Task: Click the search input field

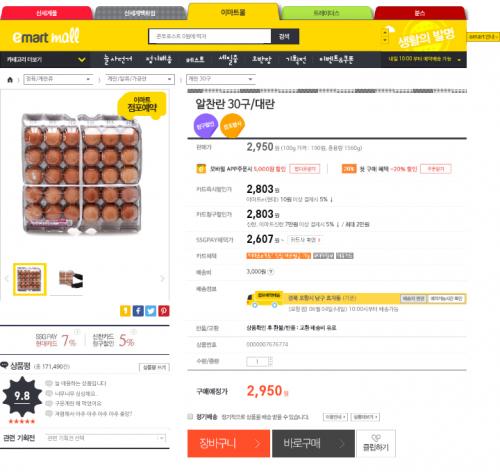Action: tap(210, 36)
